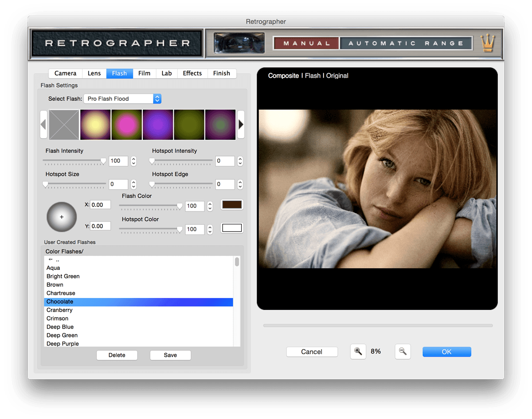The width and height of the screenshot is (532, 419).
Task: Show previous flash thumbnails with left arrow
Action: pos(43,125)
